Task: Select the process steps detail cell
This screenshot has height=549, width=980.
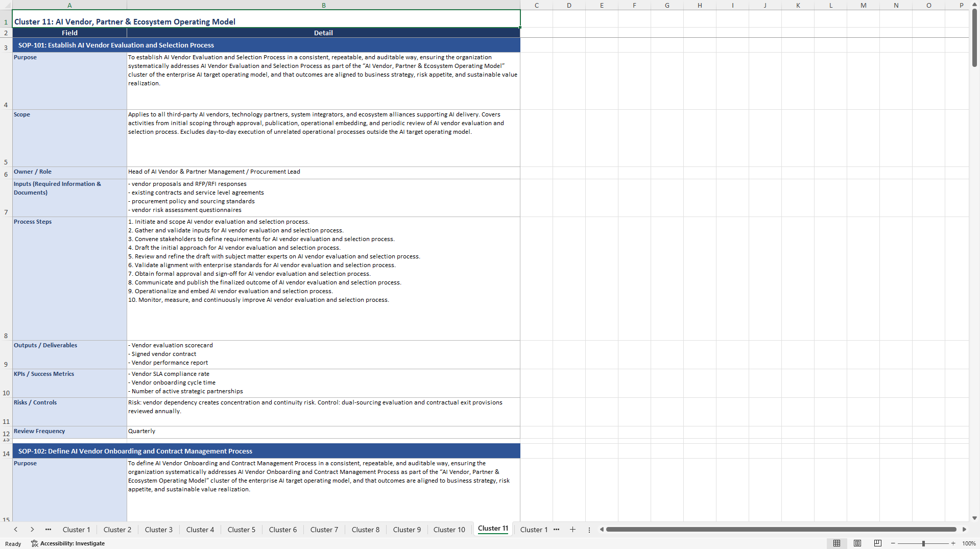Action: [x=323, y=278]
